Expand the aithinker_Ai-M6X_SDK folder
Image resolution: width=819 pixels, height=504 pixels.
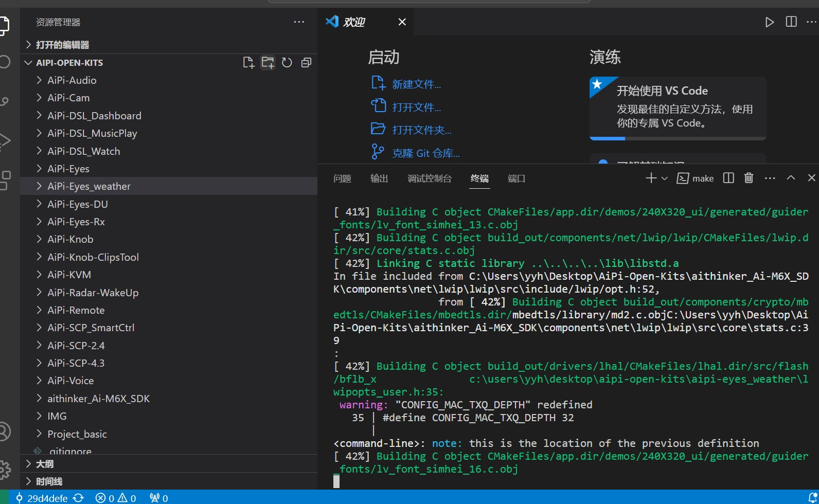pyautogui.click(x=169, y=399)
